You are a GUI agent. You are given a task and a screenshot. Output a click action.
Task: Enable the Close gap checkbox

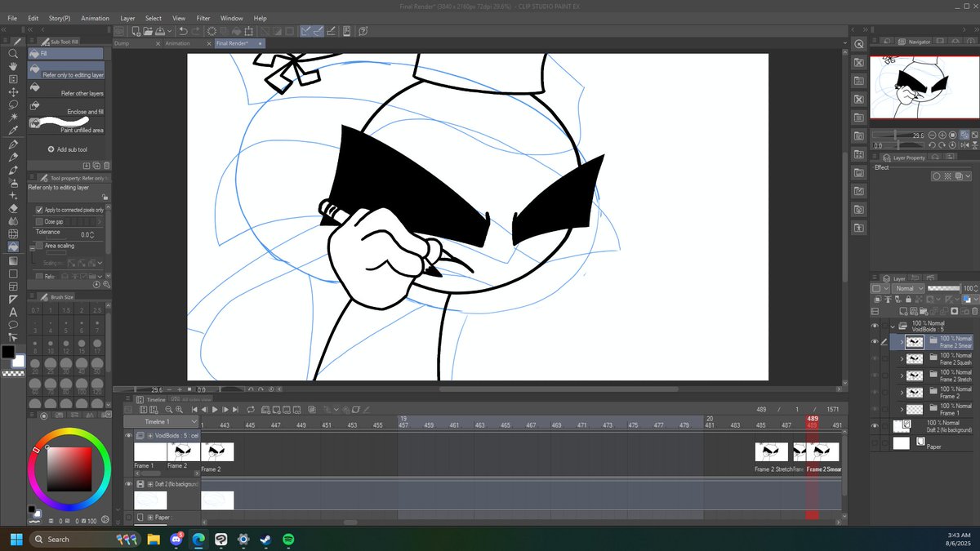pyautogui.click(x=39, y=220)
